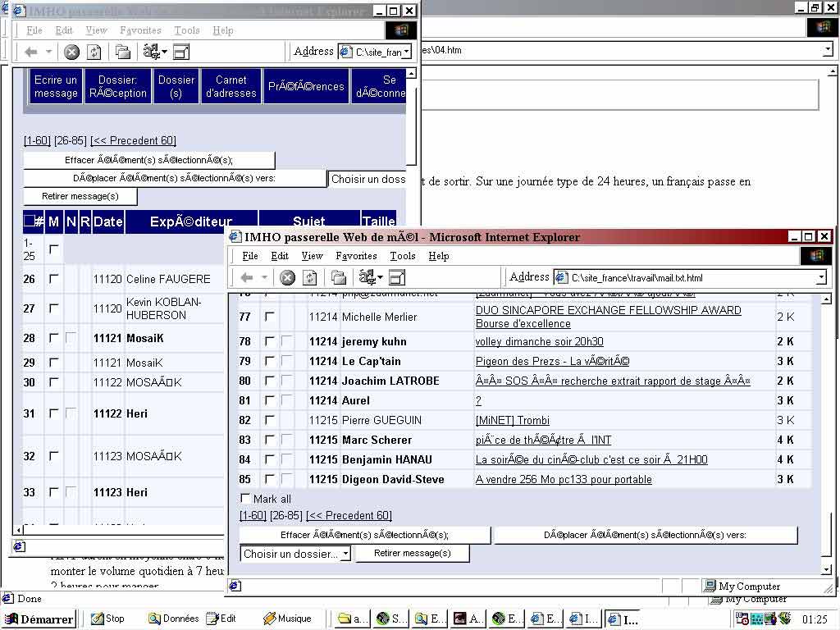Click the Stop icon in the left C:\site_fran window toolbar

pyautogui.click(x=72, y=52)
